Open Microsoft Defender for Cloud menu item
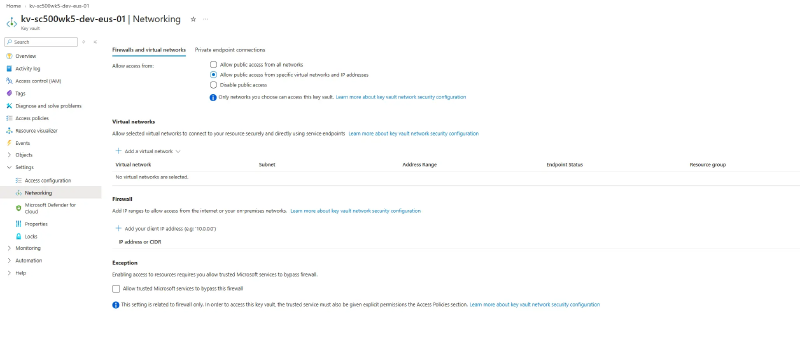Image resolution: width=800 pixels, height=361 pixels. pos(50,208)
